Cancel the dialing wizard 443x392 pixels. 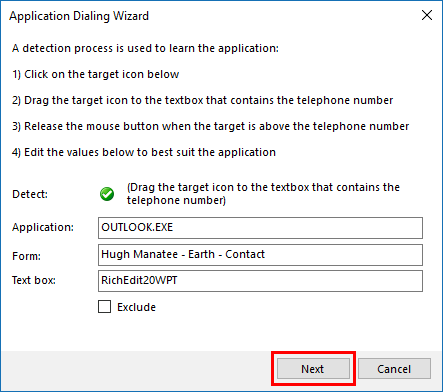(394, 369)
